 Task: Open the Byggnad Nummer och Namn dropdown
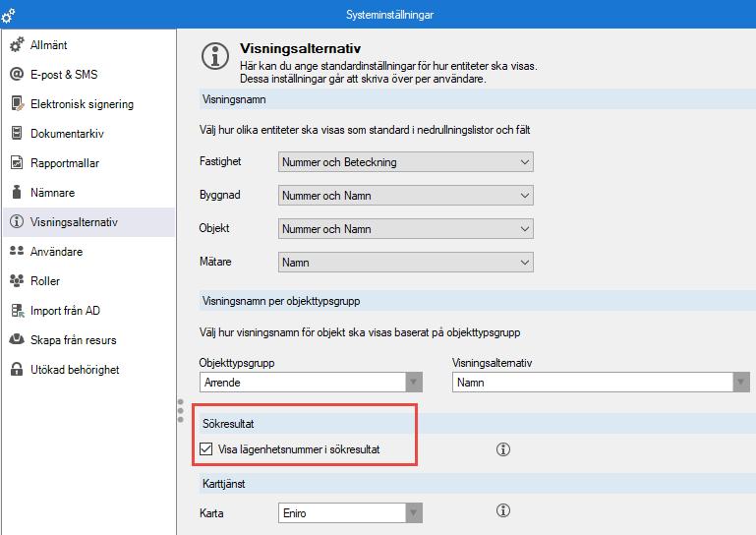(405, 196)
